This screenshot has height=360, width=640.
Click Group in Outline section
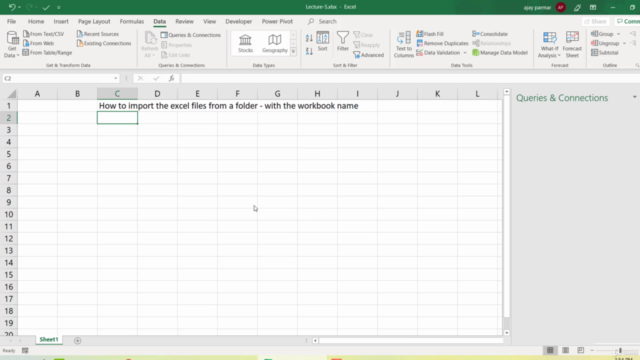coord(602,34)
